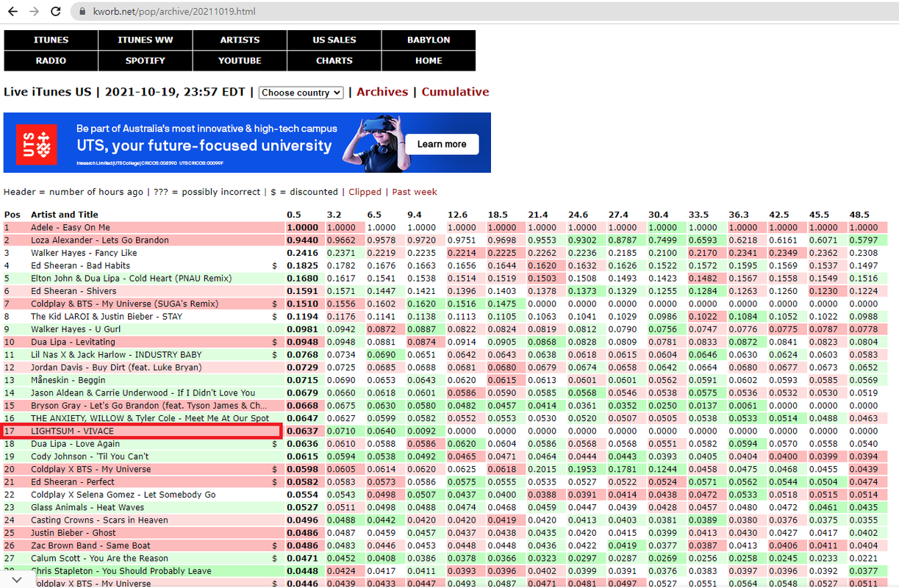
Task: Open the US SALES menu item
Action: 334,40
